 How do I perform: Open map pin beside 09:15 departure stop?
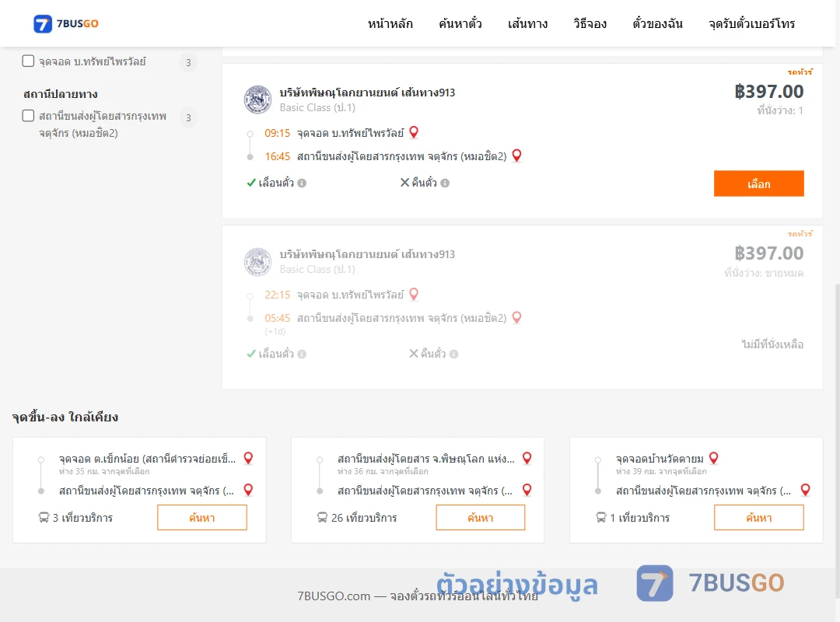pos(414,132)
